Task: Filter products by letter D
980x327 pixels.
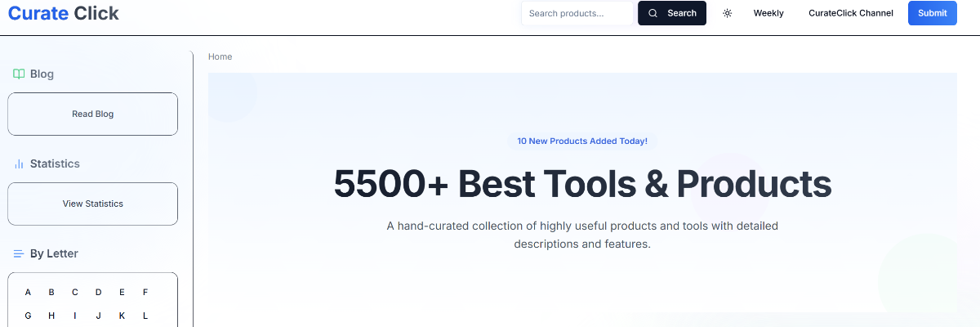Action: (x=98, y=292)
